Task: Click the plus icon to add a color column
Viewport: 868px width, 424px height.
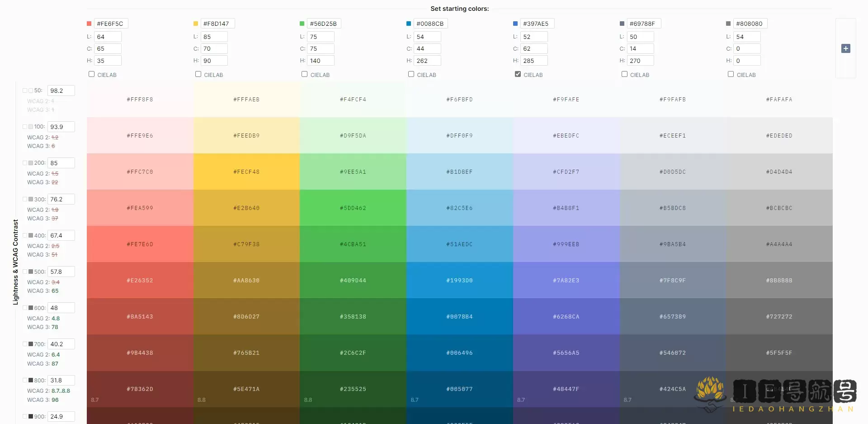Action: click(x=846, y=48)
